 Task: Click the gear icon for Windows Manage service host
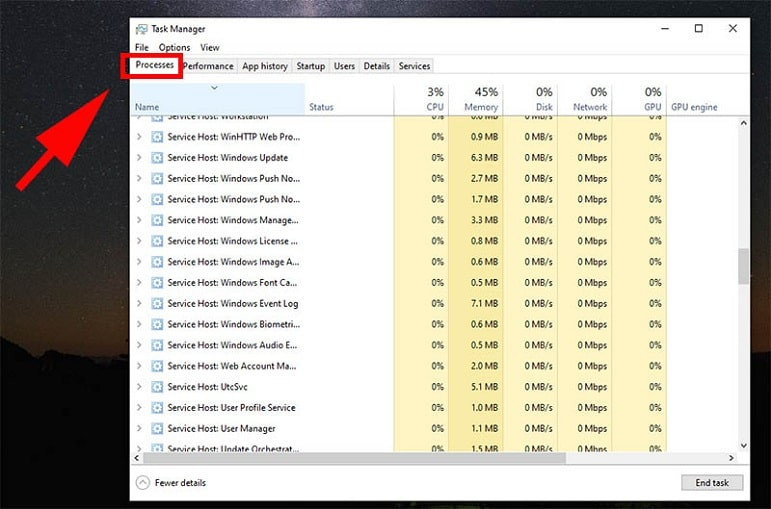pos(157,220)
